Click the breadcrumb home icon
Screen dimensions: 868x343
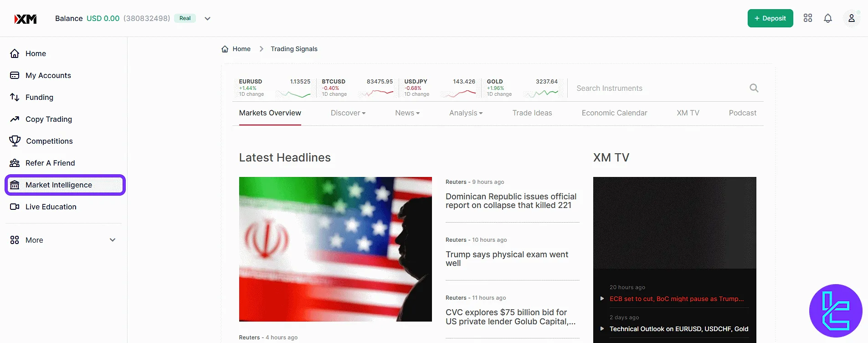(225, 49)
